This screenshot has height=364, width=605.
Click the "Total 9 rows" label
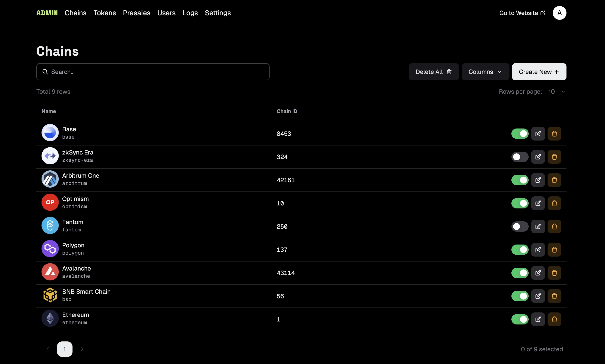[53, 92]
